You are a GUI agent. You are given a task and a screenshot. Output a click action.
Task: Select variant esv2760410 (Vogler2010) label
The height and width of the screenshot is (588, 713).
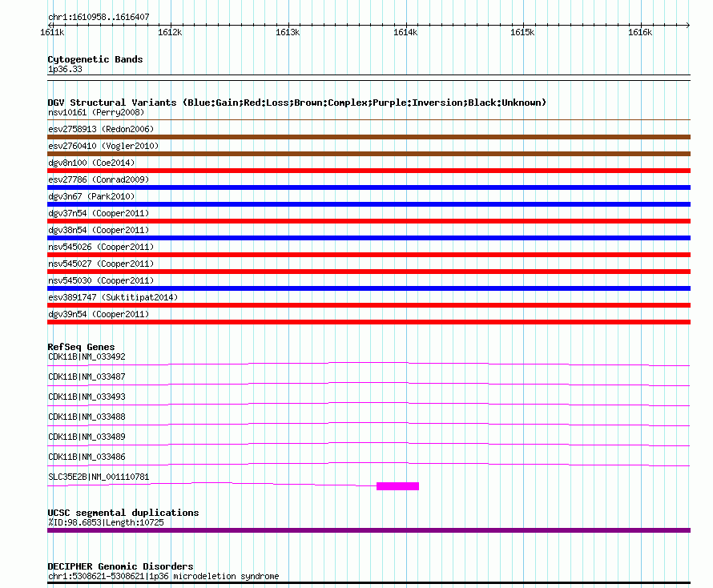point(103,146)
